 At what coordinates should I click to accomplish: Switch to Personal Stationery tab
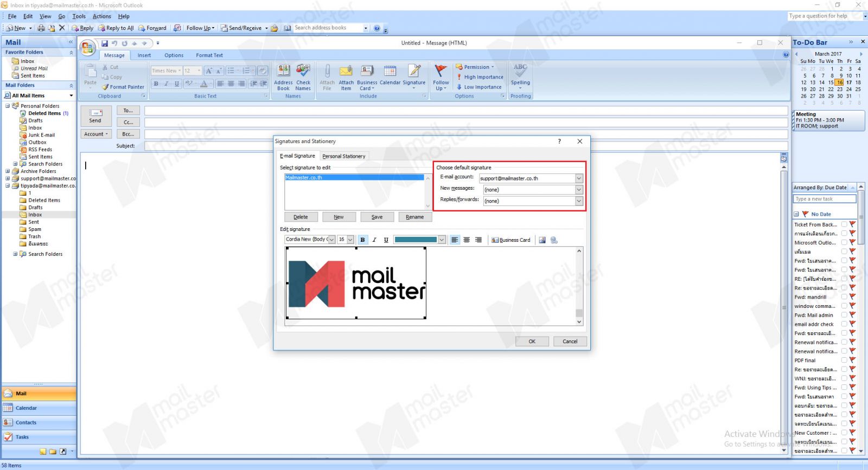point(344,156)
